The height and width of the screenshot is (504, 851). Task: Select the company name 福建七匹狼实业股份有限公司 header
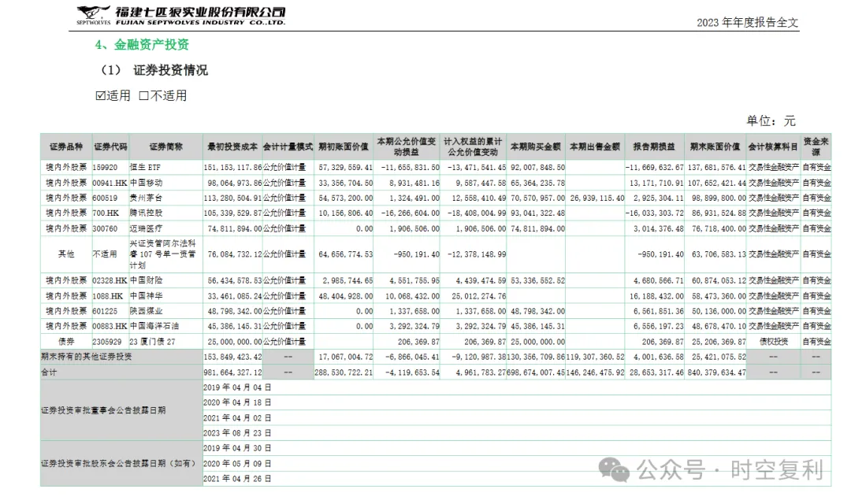pyautogui.click(x=200, y=11)
